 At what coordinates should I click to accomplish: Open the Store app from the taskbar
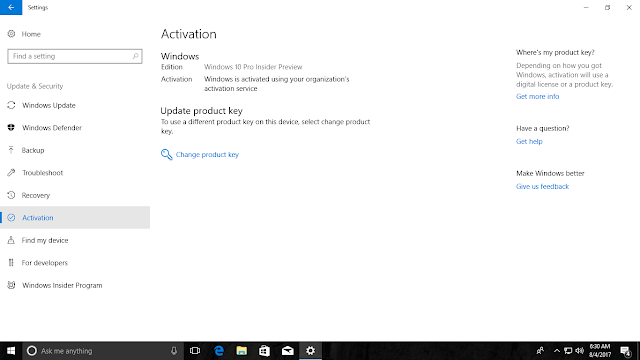coord(264,351)
